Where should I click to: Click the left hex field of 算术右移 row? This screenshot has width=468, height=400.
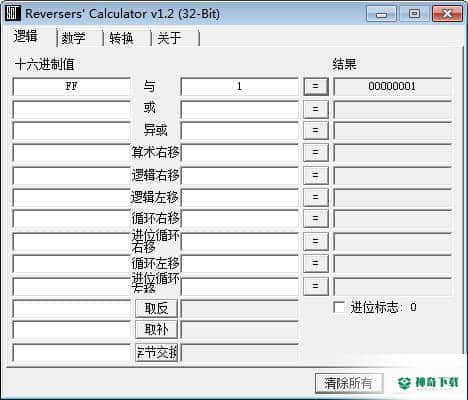point(72,153)
